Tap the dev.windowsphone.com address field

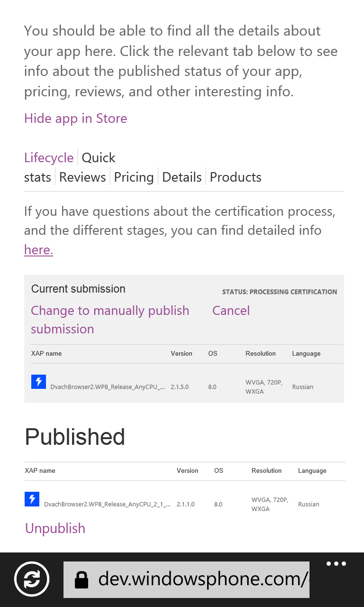coord(186,579)
